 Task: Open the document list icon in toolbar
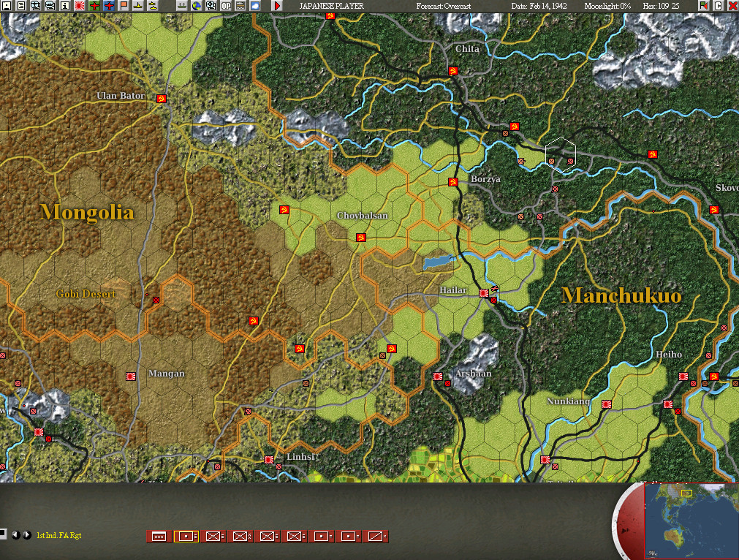click(x=21, y=6)
